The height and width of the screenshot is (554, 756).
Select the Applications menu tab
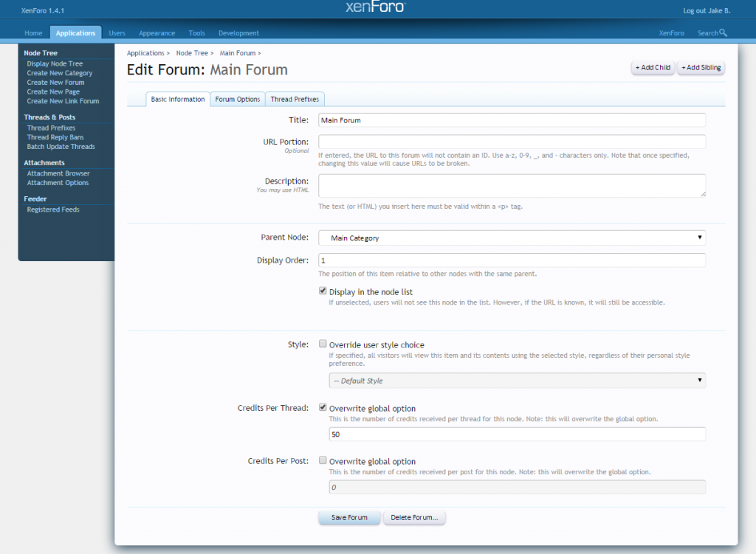click(x=75, y=32)
